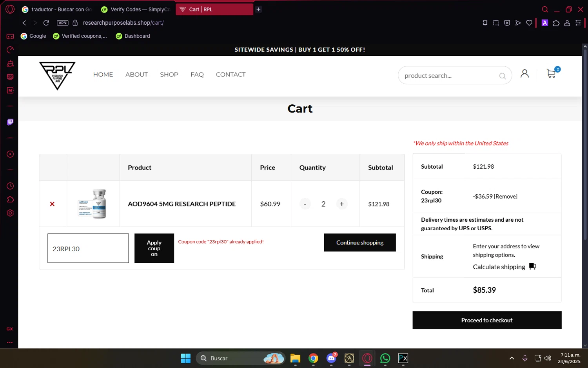Open Settings gear in the sidebar
The height and width of the screenshot is (368, 588).
click(x=10, y=213)
